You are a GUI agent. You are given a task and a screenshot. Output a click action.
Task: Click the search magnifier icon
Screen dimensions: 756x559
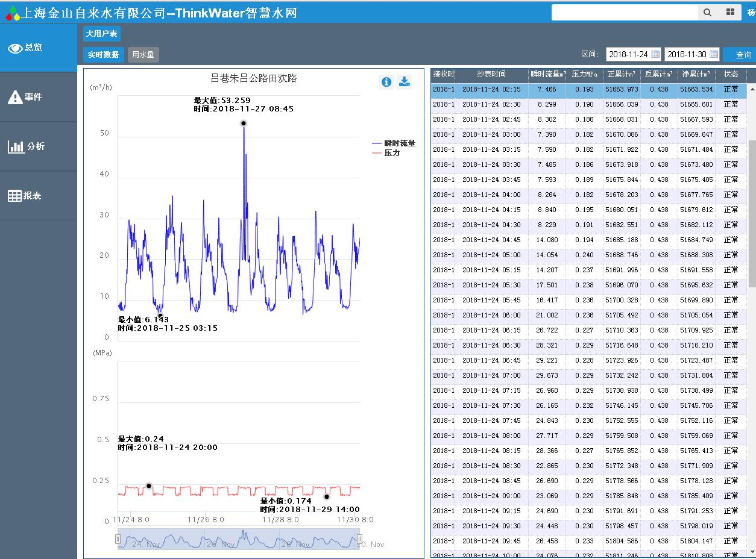pos(707,12)
